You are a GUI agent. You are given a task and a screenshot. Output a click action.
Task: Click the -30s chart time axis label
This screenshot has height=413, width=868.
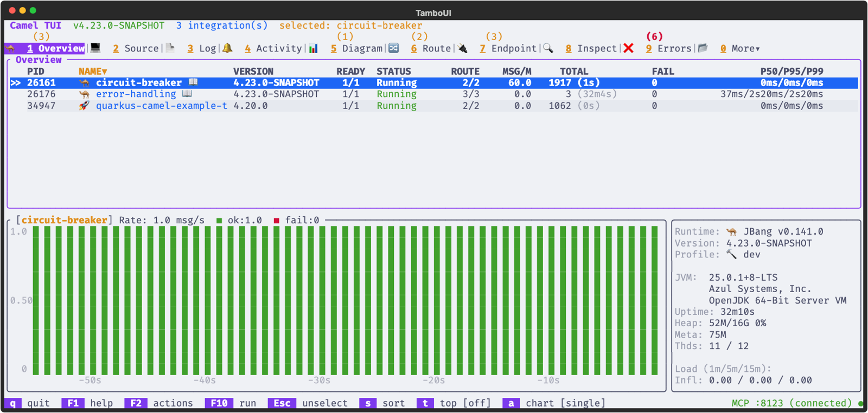click(320, 380)
